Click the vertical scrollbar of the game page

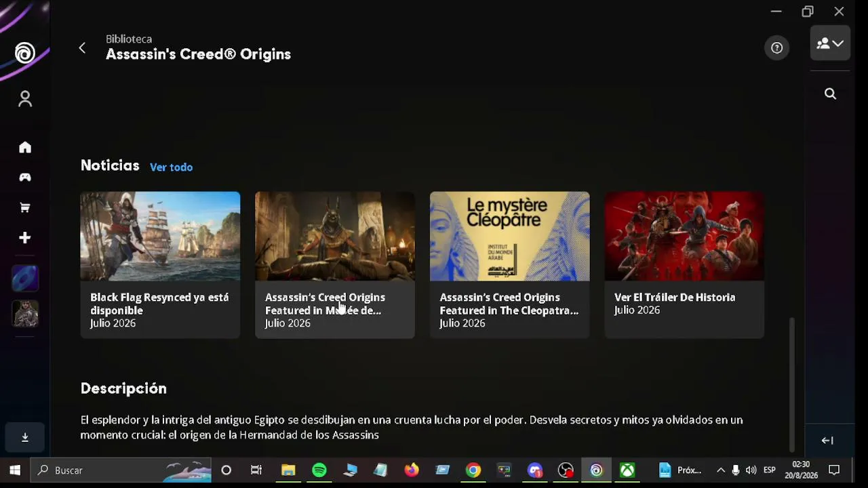pos(791,384)
